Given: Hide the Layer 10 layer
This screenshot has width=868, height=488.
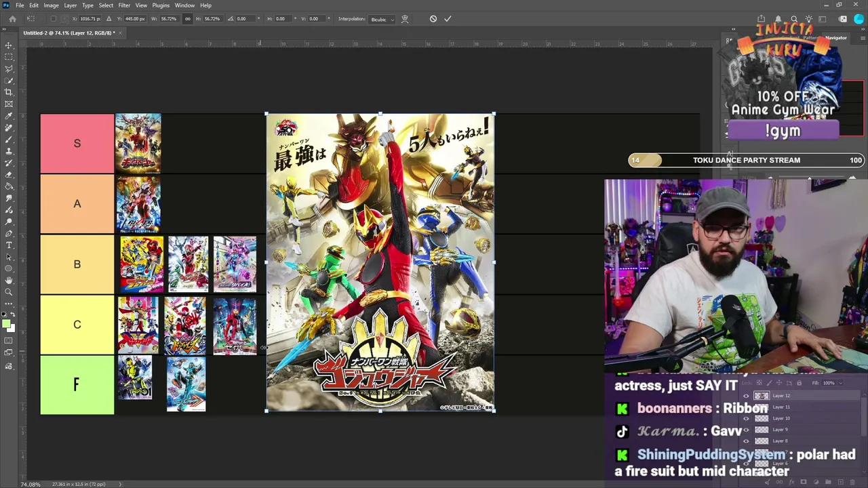Looking at the screenshot, I should [x=746, y=418].
